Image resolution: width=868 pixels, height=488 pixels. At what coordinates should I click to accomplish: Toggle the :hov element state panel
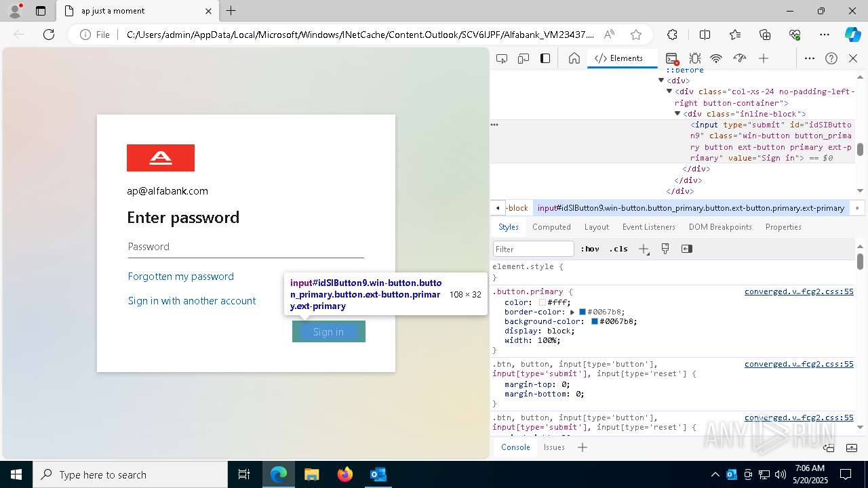point(589,249)
